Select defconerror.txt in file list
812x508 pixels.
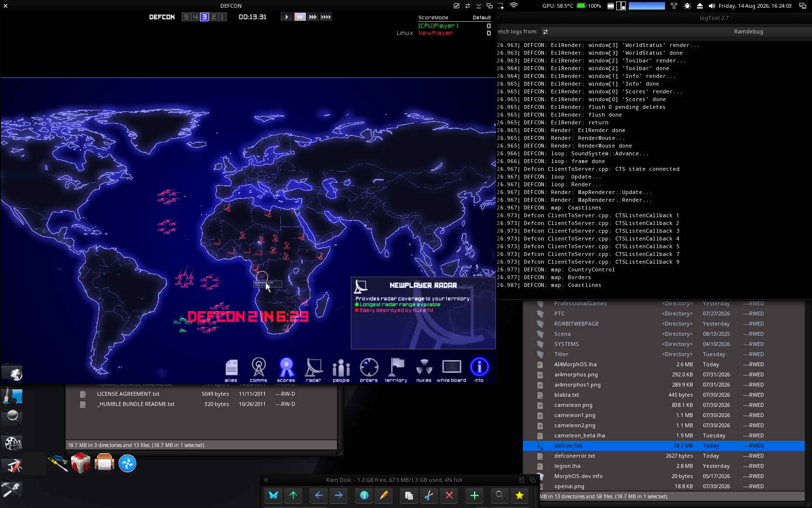(x=664, y=456)
